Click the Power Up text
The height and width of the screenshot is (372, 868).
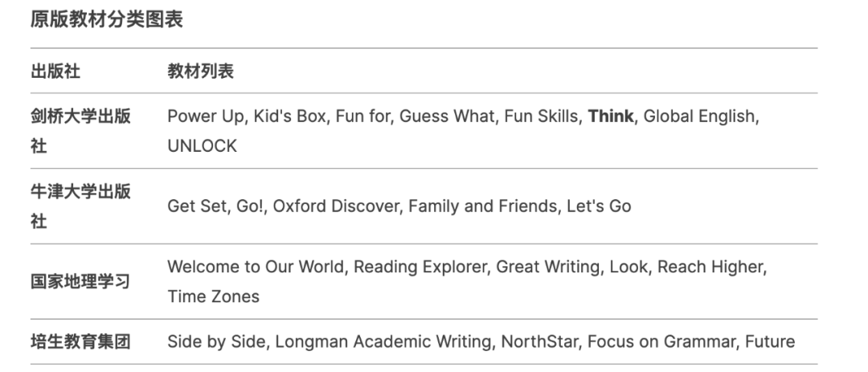(x=206, y=117)
